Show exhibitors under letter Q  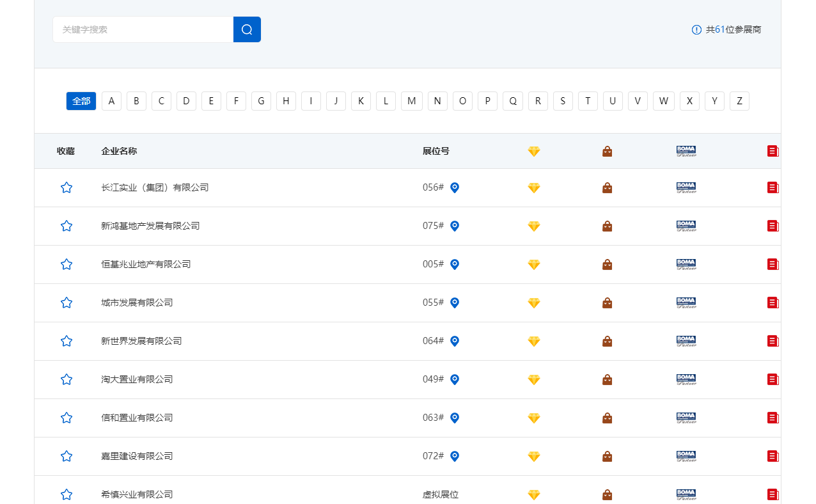[513, 101]
